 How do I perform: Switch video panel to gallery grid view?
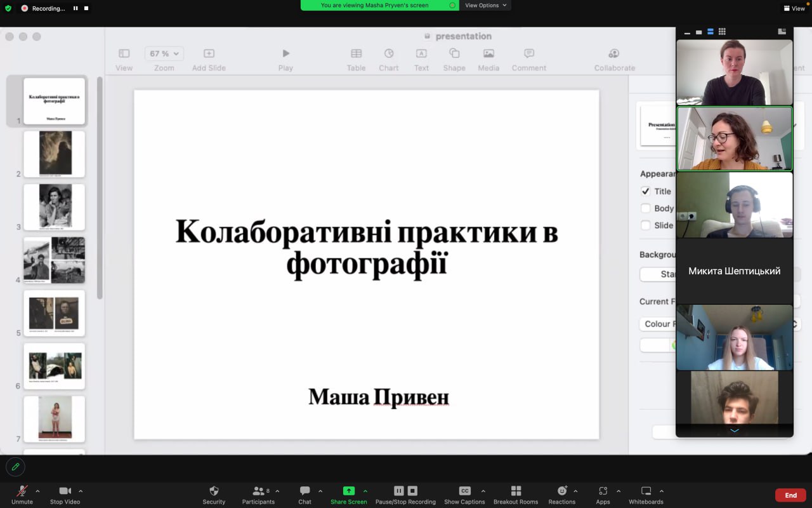pyautogui.click(x=722, y=32)
